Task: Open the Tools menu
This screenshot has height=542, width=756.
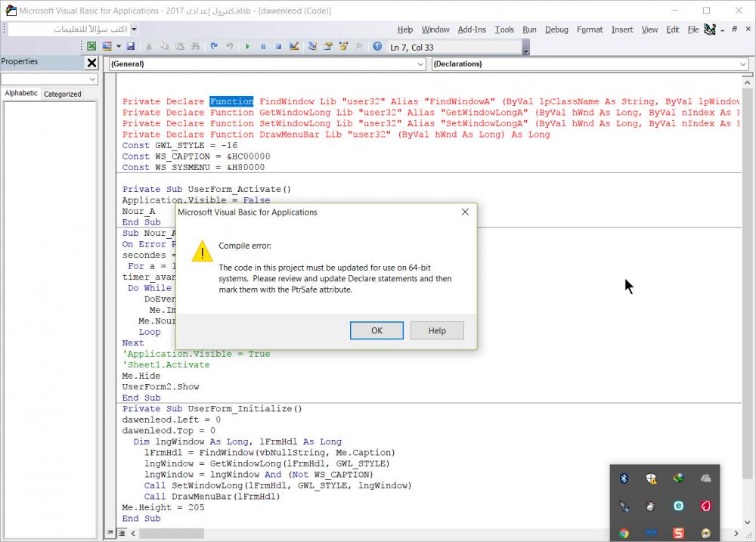Action: [x=504, y=29]
